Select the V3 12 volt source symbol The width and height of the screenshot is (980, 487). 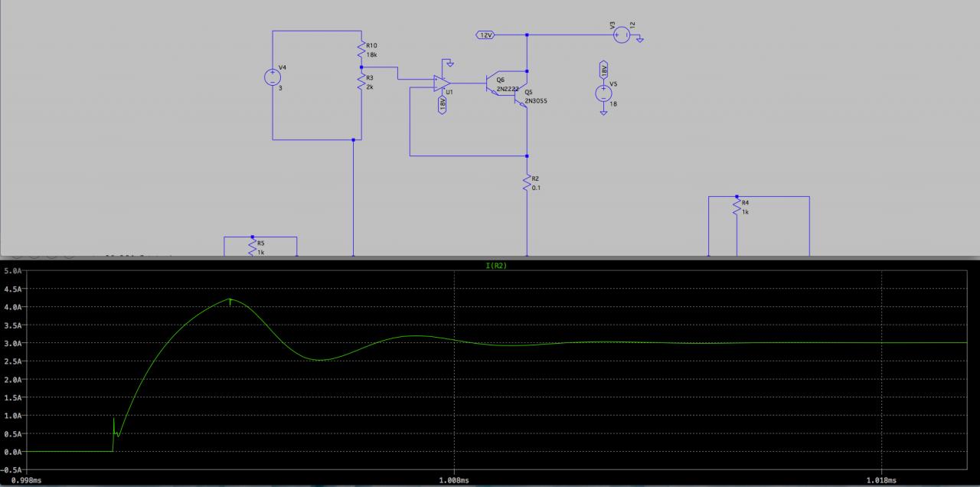[621, 34]
